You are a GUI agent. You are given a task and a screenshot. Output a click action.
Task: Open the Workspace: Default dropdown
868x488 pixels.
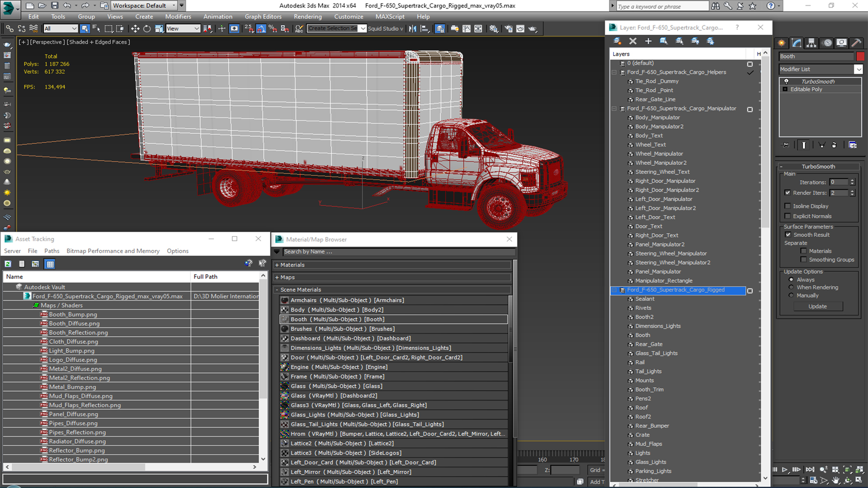144,5
